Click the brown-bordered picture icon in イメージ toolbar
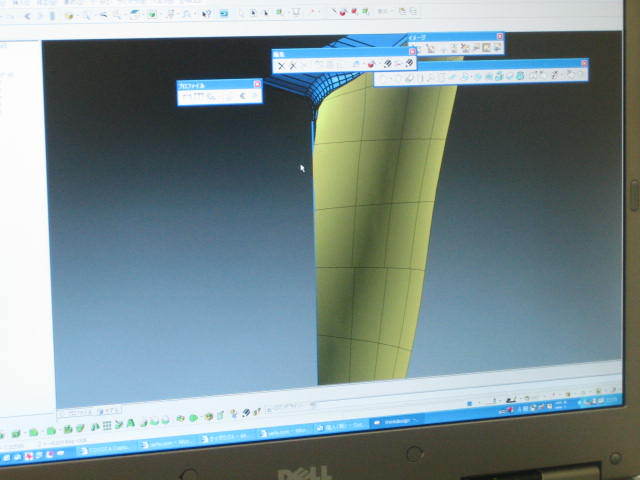The height and width of the screenshot is (480, 640). [486, 48]
